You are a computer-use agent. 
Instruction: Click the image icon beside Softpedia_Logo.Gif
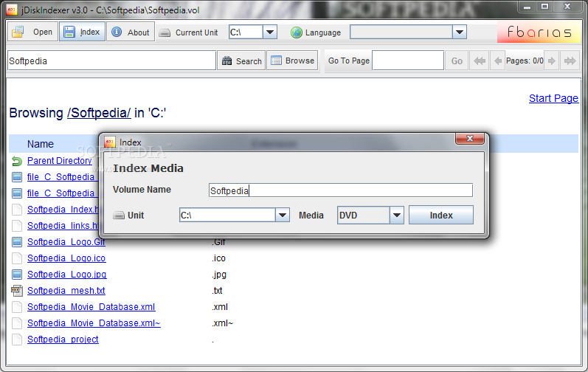pyautogui.click(x=17, y=242)
